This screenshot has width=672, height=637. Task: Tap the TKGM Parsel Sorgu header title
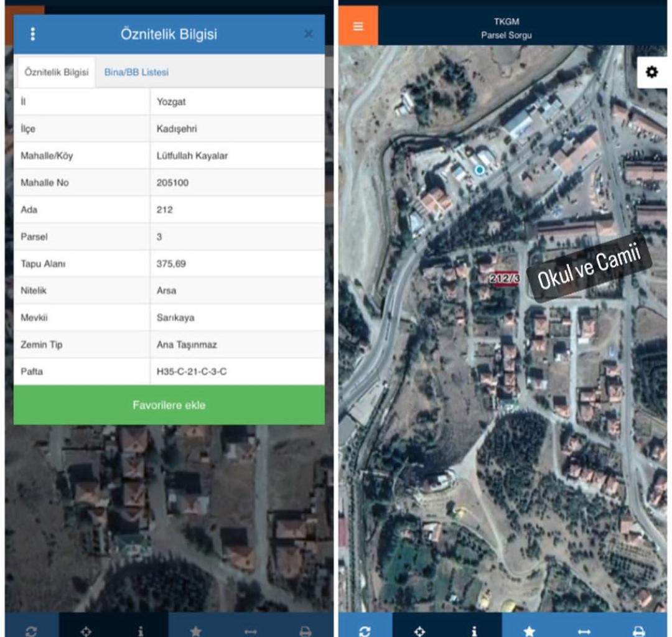click(x=506, y=29)
